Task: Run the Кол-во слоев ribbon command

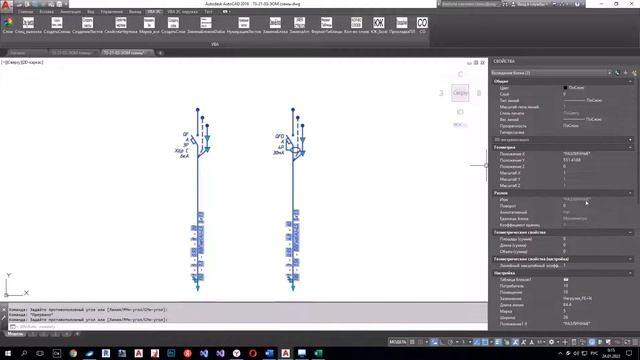Action: [x=356, y=24]
